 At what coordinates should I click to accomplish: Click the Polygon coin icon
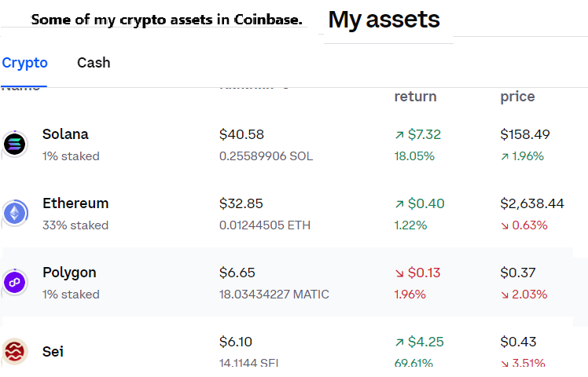(15, 282)
